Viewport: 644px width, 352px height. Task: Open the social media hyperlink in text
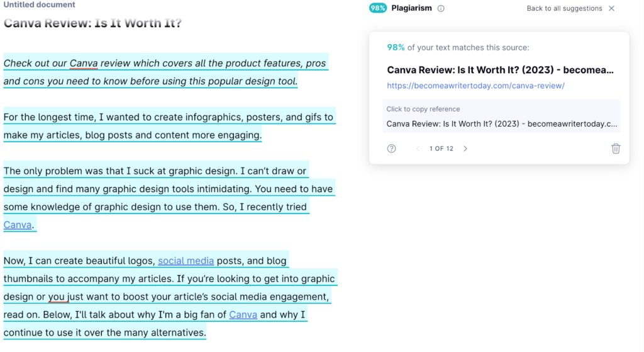pyautogui.click(x=186, y=261)
